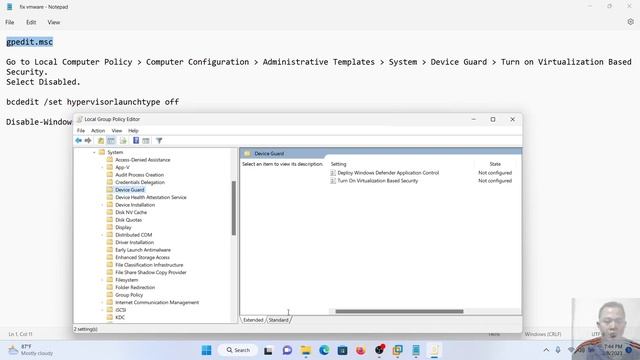Click the Up One Level folder icon

101,140
